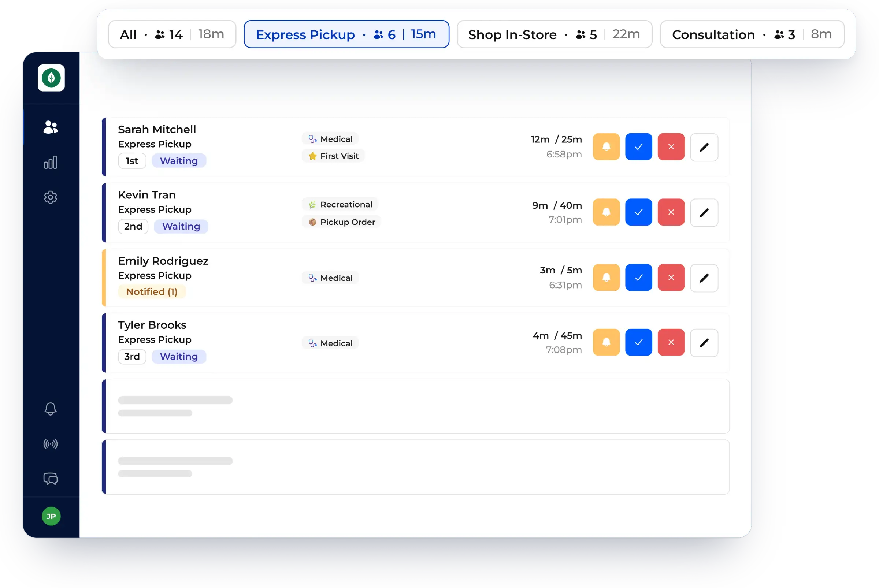Open the chat messages icon in sidebar
Screen dimensions: 879x588
[51, 479]
